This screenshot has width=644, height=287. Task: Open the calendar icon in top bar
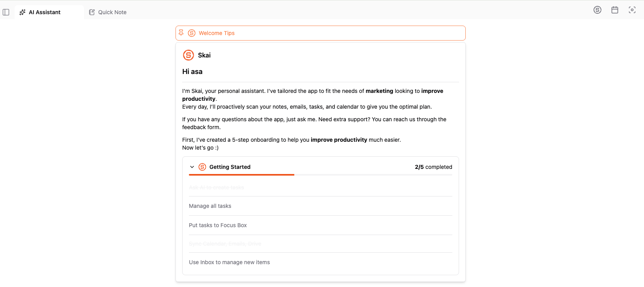tap(615, 10)
